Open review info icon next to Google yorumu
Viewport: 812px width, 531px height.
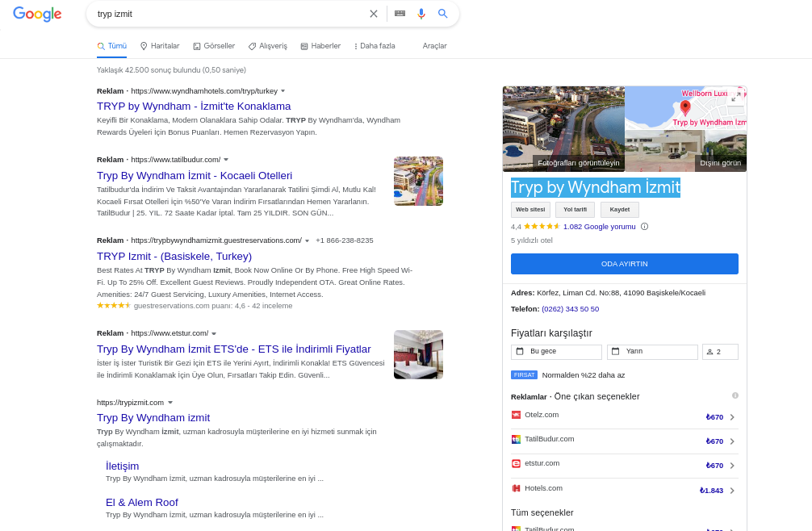(644, 227)
